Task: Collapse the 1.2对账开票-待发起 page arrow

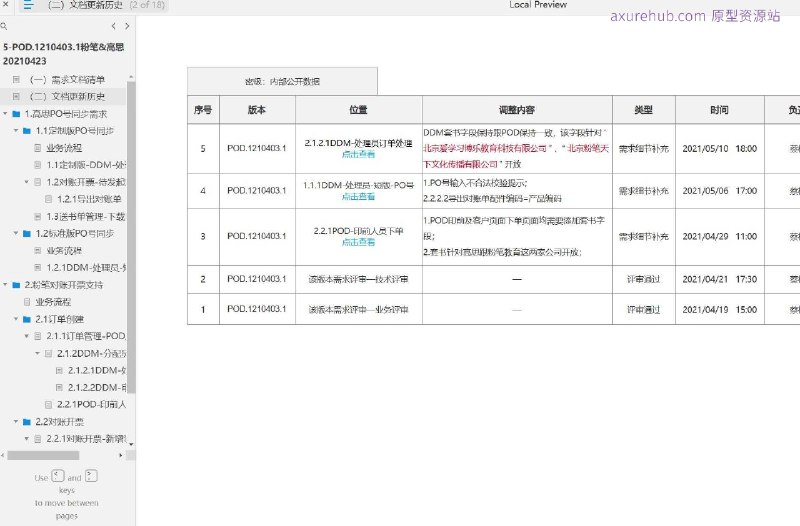Action: pos(27,182)
